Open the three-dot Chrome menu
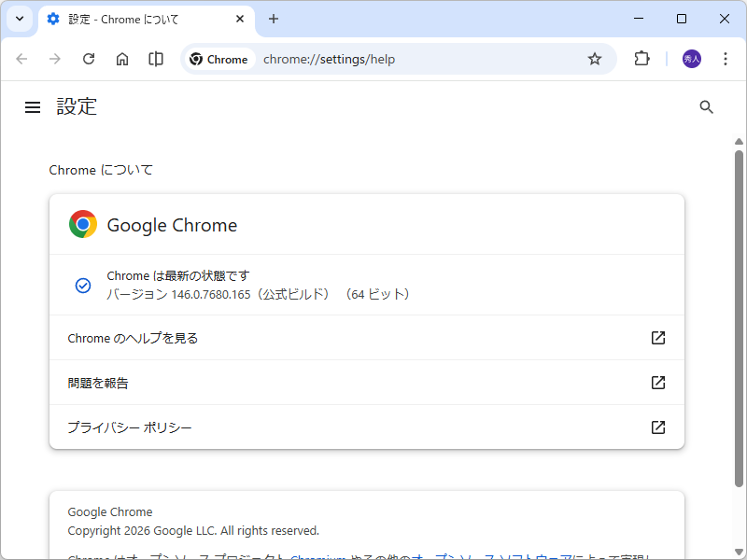The image size is (747, 560). (x=726, y=58)
